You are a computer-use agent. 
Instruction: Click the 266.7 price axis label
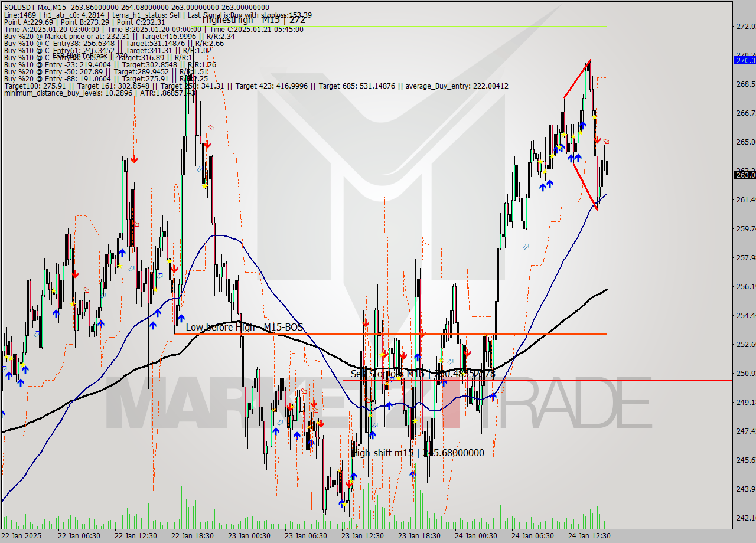[x=746, y=113]
